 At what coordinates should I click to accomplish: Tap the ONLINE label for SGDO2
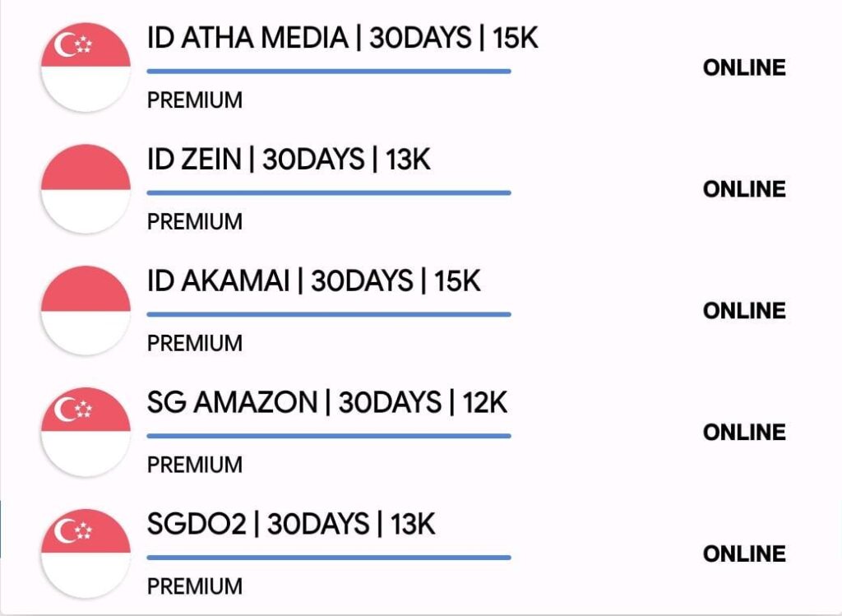point(744,554)
